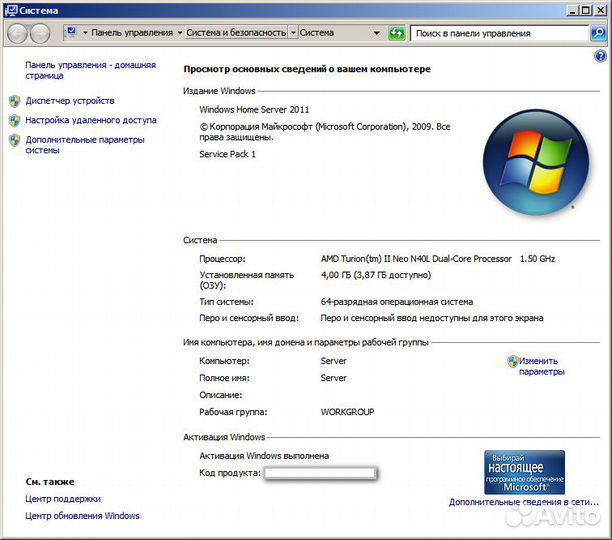This screenshot has width=612, height=540.
Task: Open Диспетчер устройств
Action: tap(70, 101)
